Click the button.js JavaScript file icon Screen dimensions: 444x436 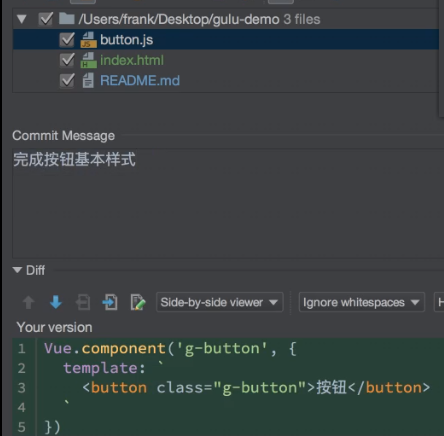click(88, 40)
